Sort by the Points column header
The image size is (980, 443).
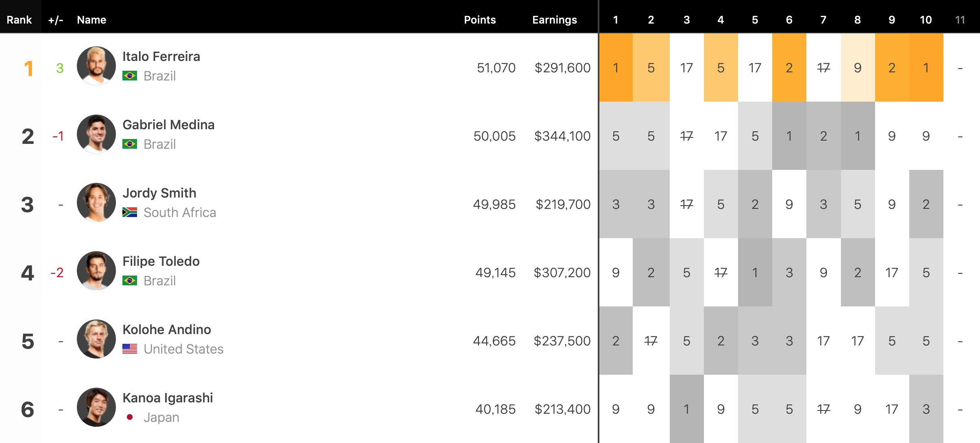[480, 20]
